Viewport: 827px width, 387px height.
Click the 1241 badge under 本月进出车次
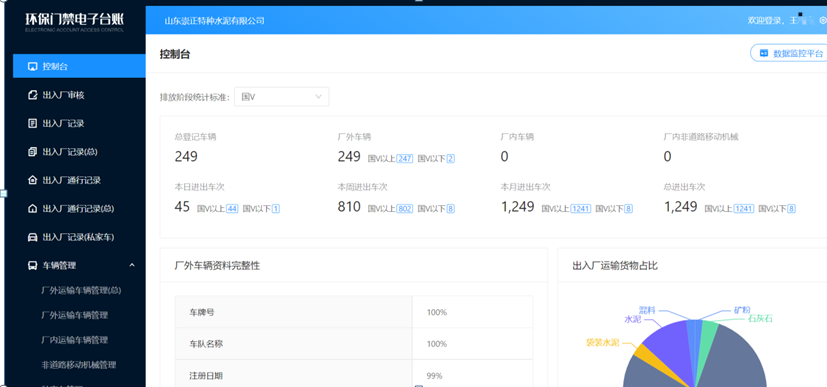(x=581, y=209)
